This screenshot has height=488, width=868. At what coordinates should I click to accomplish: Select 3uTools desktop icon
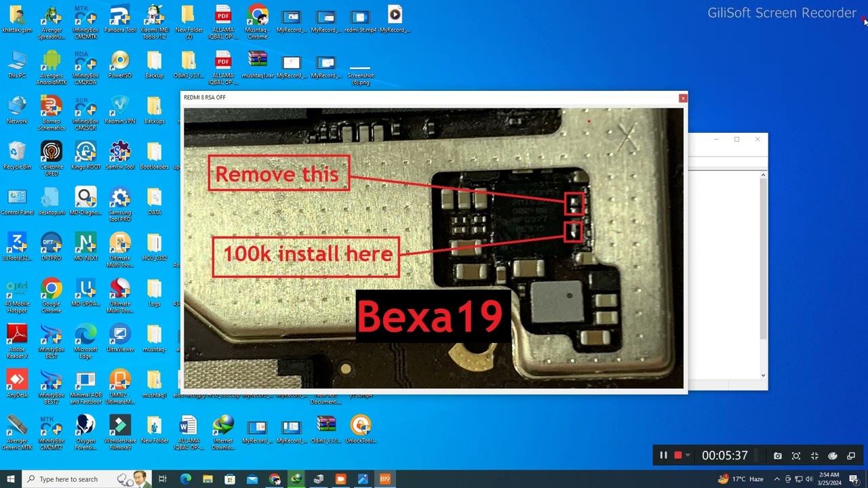click(x=17, y=247)
